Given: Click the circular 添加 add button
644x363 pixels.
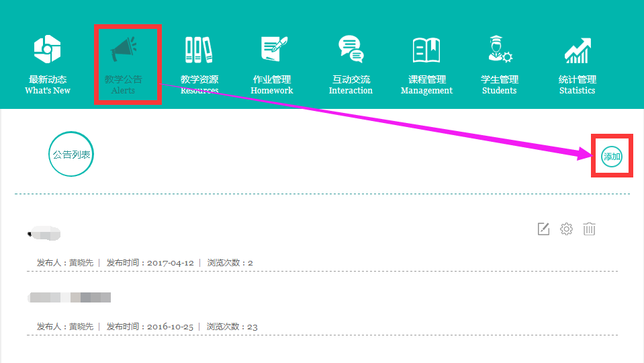Looking at the screenshot, I should (612, 157).
